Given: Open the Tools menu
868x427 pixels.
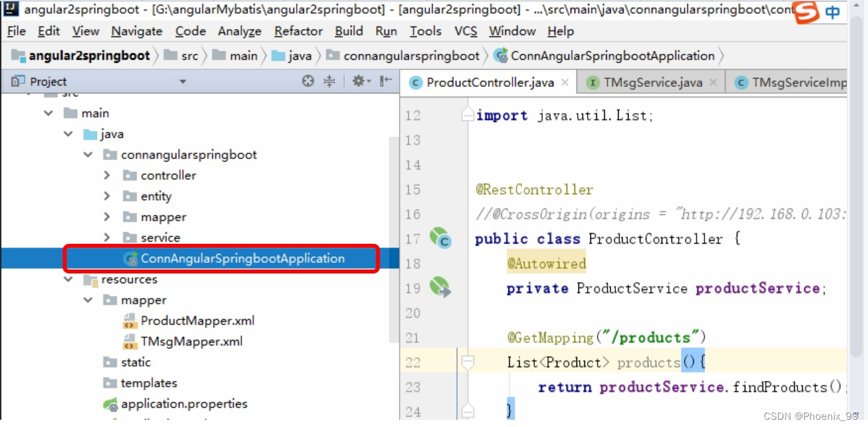Looking at the screenshot, I should (425, 31).
